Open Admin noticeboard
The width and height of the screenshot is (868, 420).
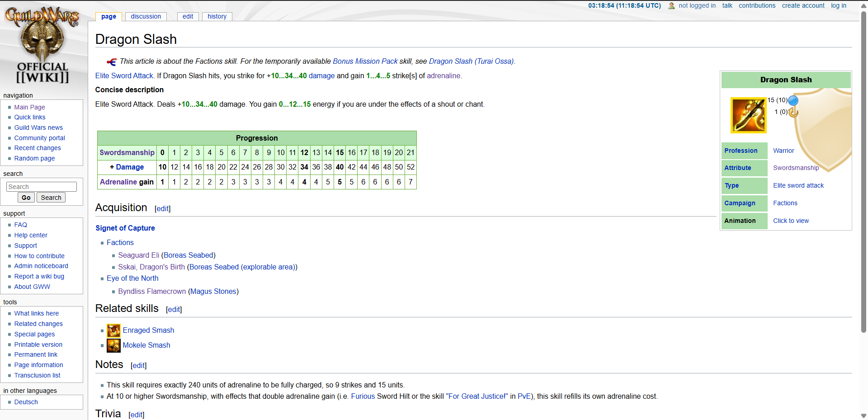(x=41, y=266)
